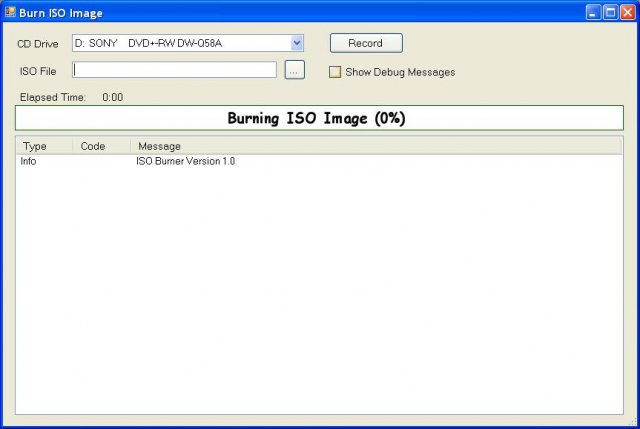Click the Burning ISO Image progress bar
Viewport: 640px width, 429px height.
point(319,118)
